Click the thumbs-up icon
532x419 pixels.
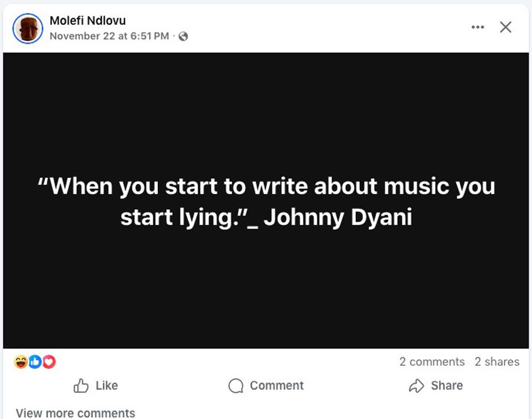[81, 386]
